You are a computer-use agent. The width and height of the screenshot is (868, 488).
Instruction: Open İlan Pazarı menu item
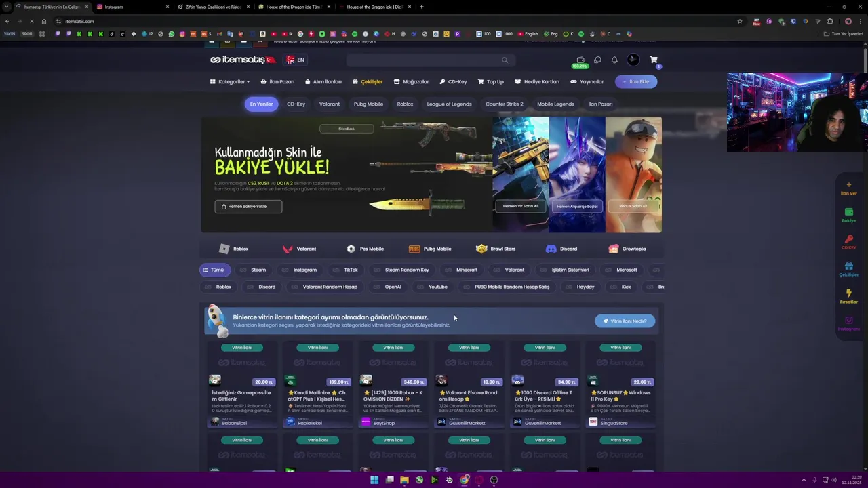click(277, 81)
